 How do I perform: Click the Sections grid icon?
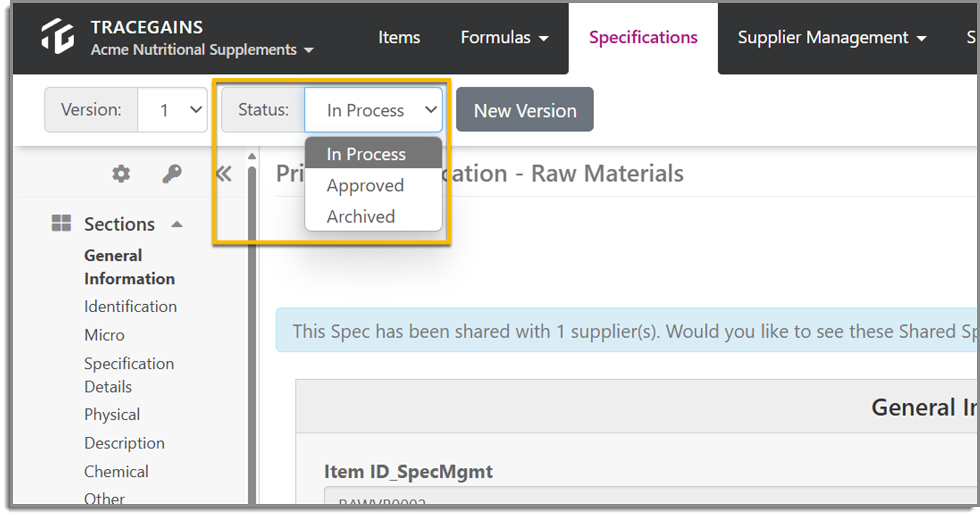point(61,223)
